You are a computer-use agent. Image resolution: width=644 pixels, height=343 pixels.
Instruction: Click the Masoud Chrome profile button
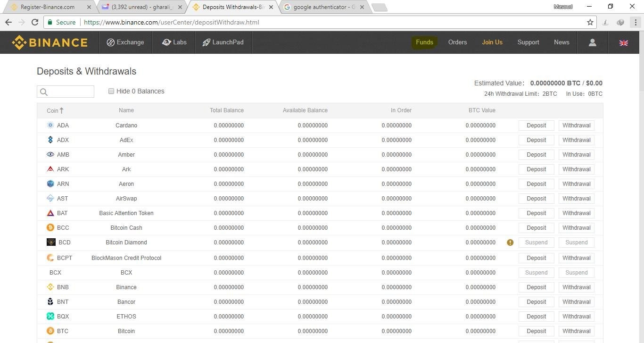[564, 7]
